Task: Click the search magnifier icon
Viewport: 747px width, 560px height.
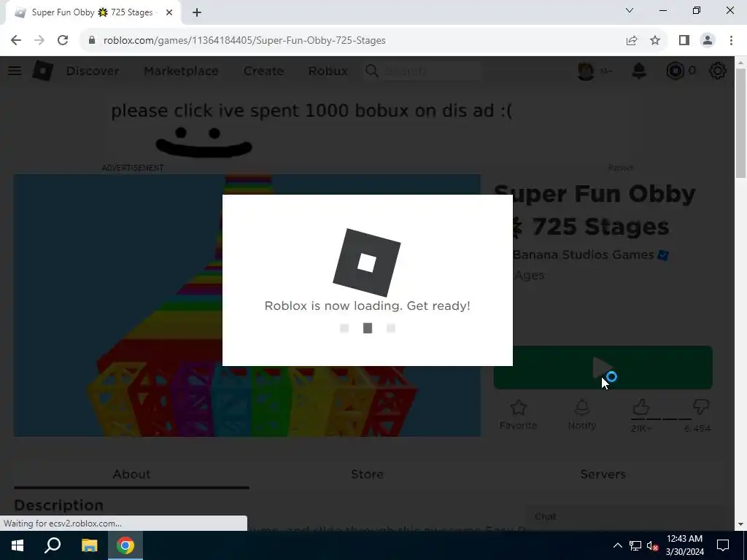Action: click(x=371, y=71)
